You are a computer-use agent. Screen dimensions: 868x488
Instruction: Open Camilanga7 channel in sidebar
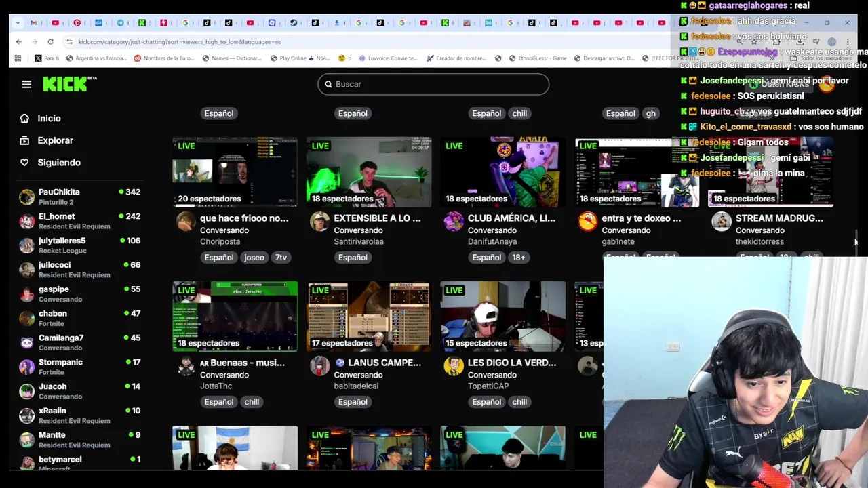point(80,342)
